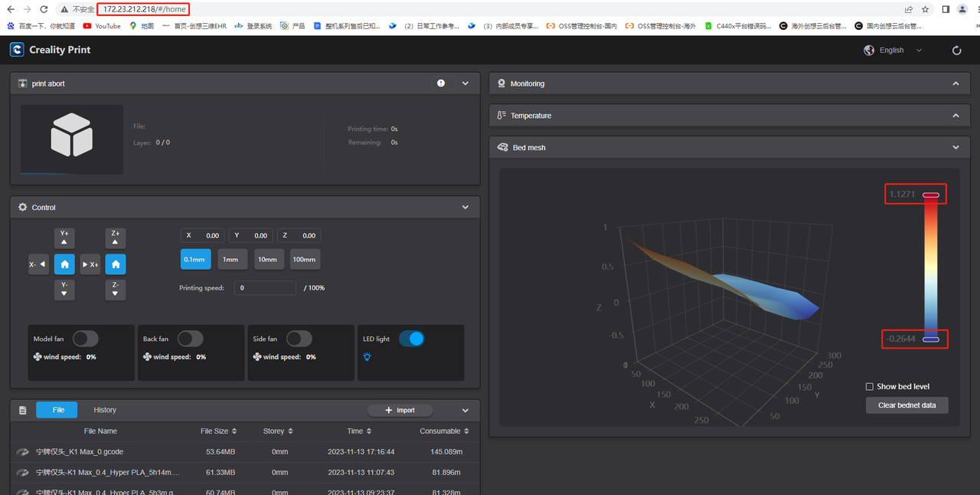Expand the Monitoring panel
This screenshot has width=980, height=495.
[955, 84]
